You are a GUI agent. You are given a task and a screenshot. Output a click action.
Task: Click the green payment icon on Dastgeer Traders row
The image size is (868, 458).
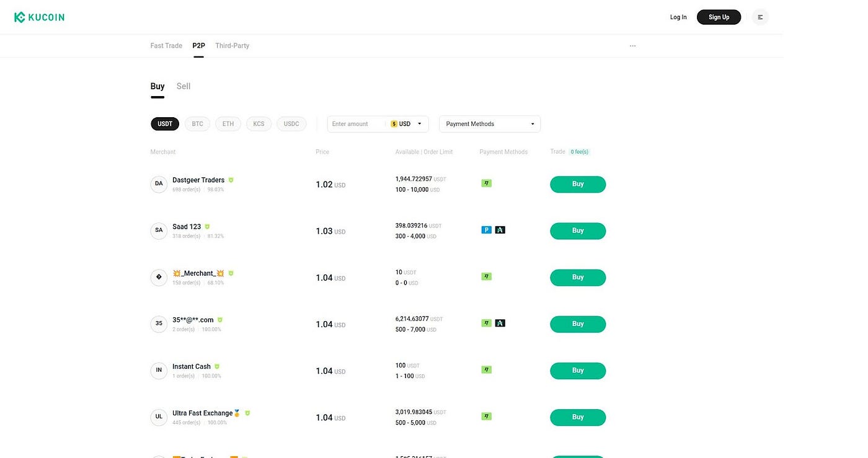point(486,183)
